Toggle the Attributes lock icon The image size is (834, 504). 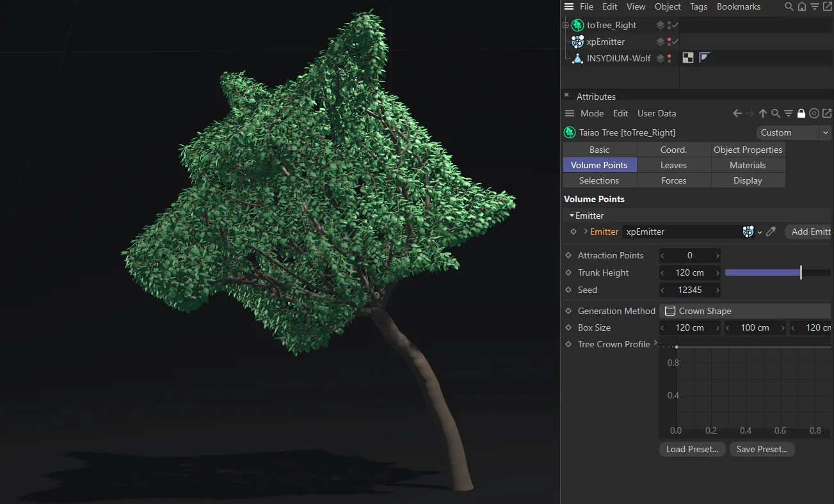(x=801, y=113)
